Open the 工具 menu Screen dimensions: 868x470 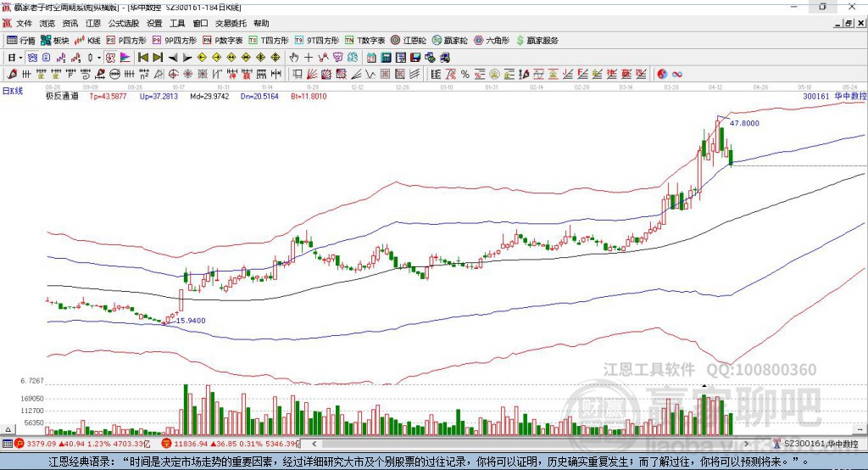tap(177, 23)
